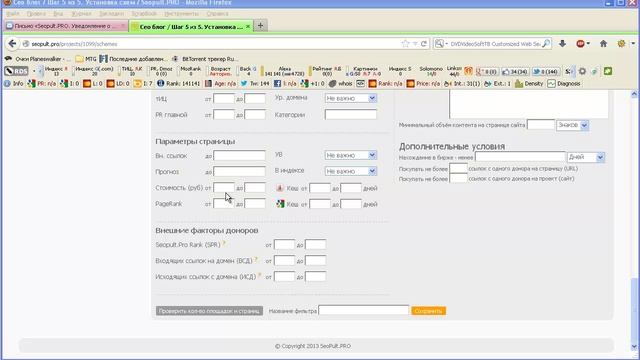The height and width of the screenshot is (360, 640).
Task: Click the search magnifier icon in the search box
Action: point(546,44)
